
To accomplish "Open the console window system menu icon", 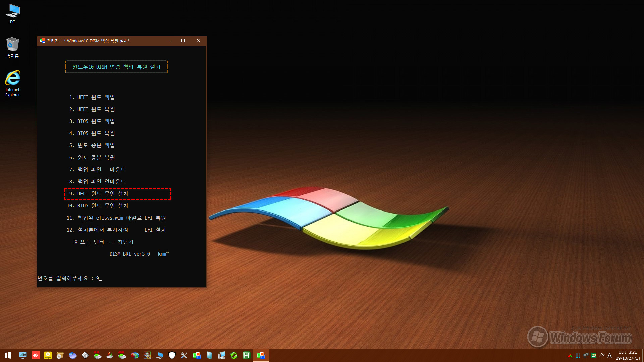I will [x=42, y=41].
